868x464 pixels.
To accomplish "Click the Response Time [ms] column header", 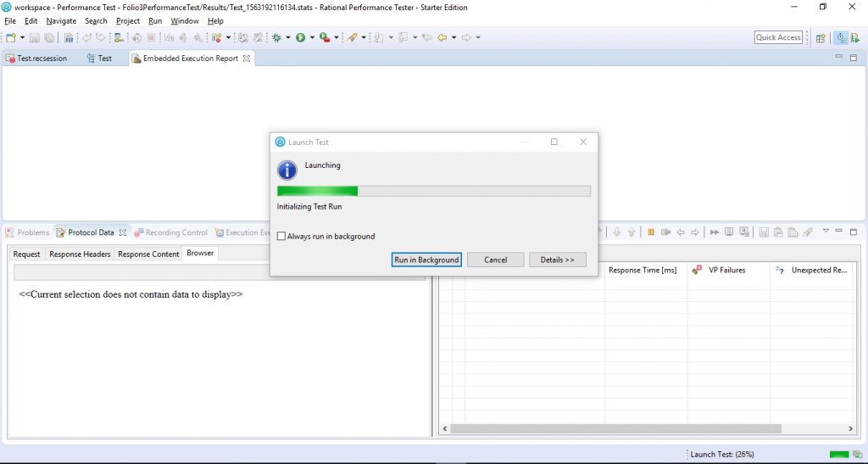I will click(646, 271).
